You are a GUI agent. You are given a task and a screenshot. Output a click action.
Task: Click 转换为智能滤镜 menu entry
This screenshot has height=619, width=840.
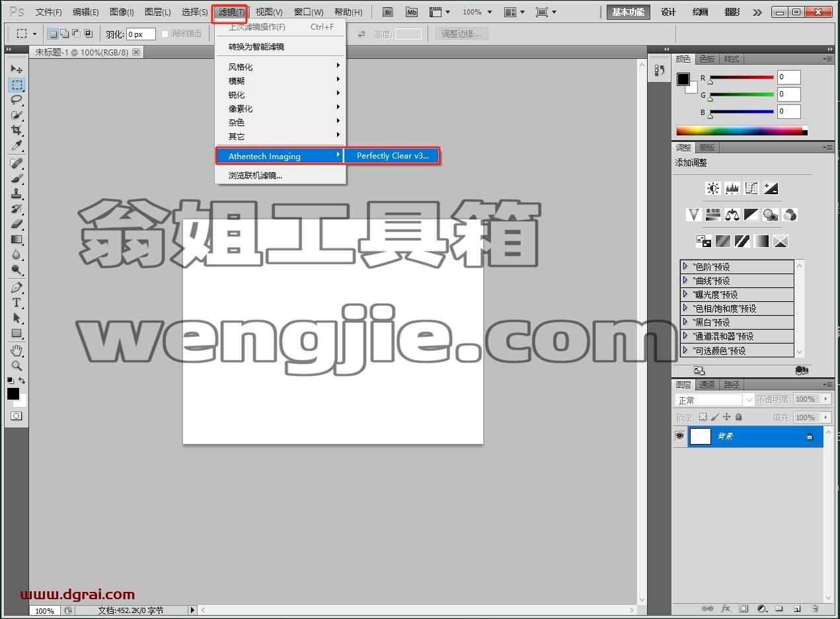click(282, 47)
